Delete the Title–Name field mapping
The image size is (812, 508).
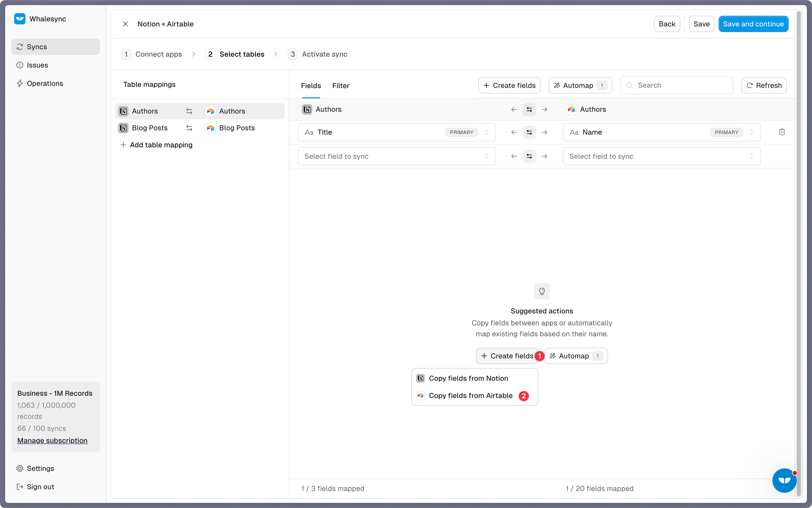[x=782, y=132]
